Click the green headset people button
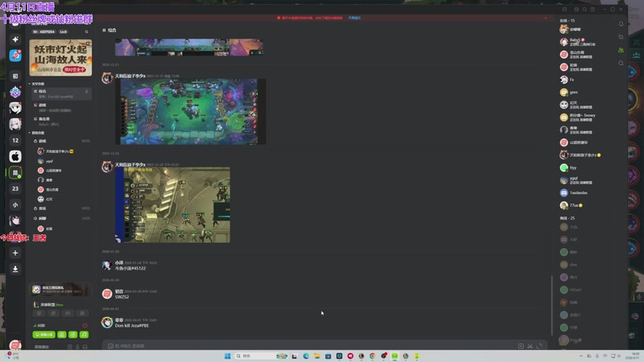This screenshot has width=644, height=362. pyautogui.click(x=62, y=335)
